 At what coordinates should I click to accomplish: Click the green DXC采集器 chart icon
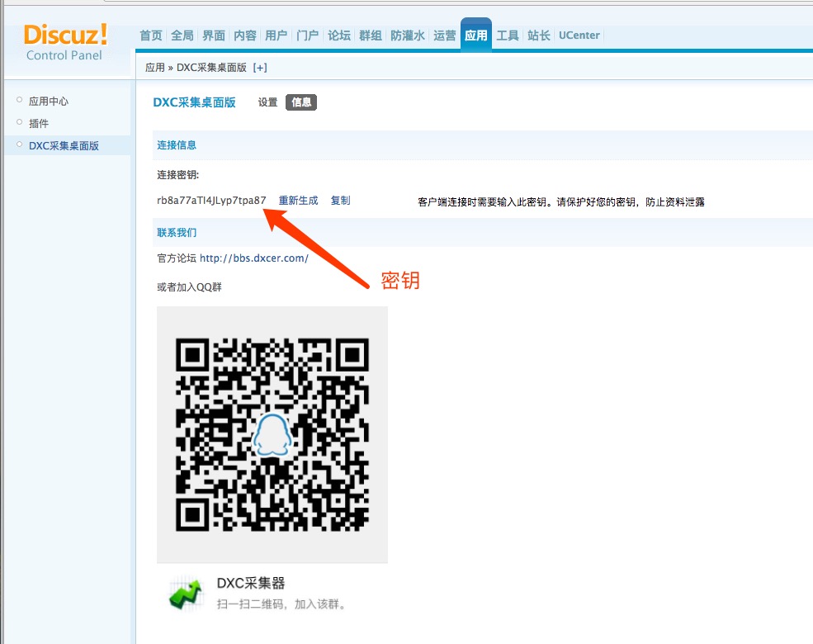[x=185, y=594]
